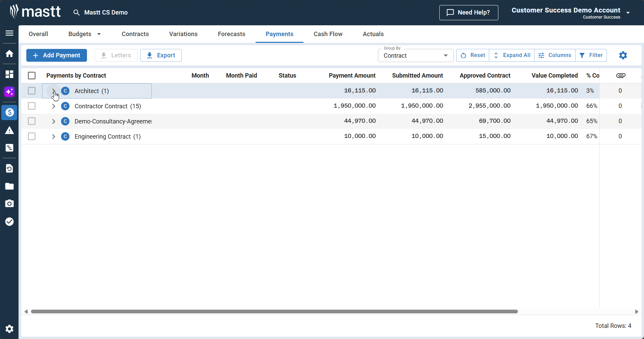
Task: Switch to the Variations tab
Action: click(183, 34)
